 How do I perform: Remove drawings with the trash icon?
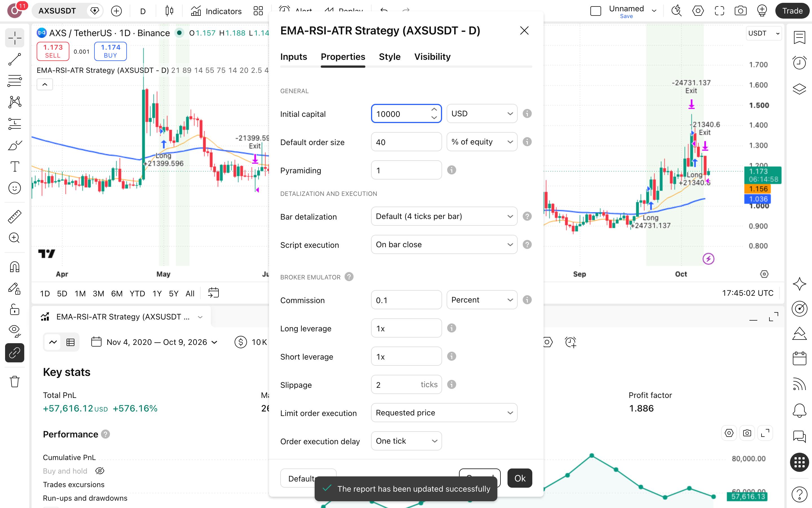pyautogui.click(x=15, y=382)
